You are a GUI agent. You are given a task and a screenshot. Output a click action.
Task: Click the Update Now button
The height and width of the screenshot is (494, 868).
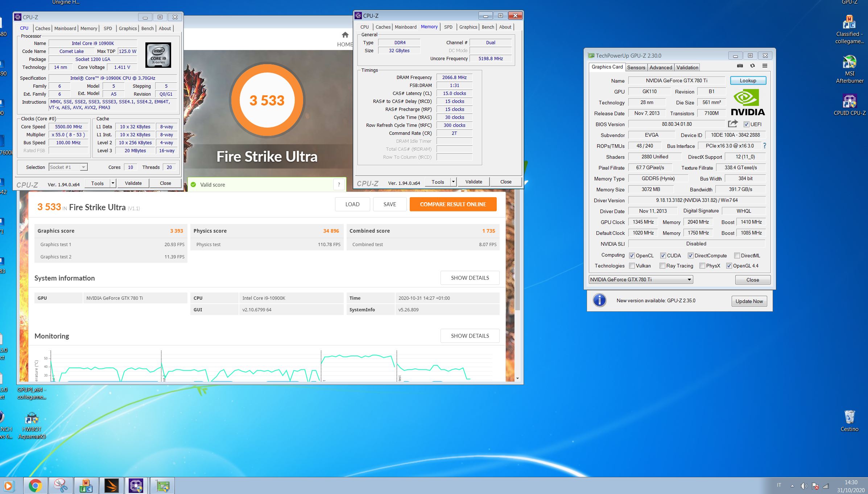coord(749,301)
